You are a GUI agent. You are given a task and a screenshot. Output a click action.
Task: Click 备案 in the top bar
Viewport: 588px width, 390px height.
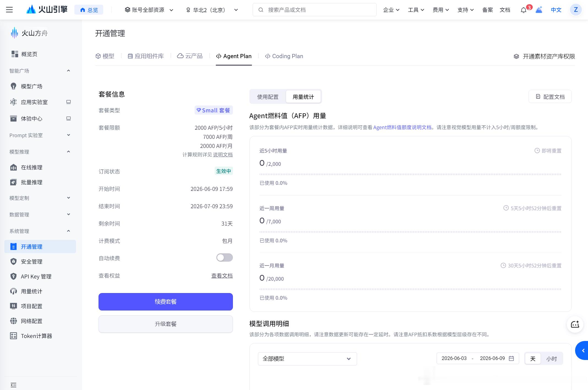(488, 10)
